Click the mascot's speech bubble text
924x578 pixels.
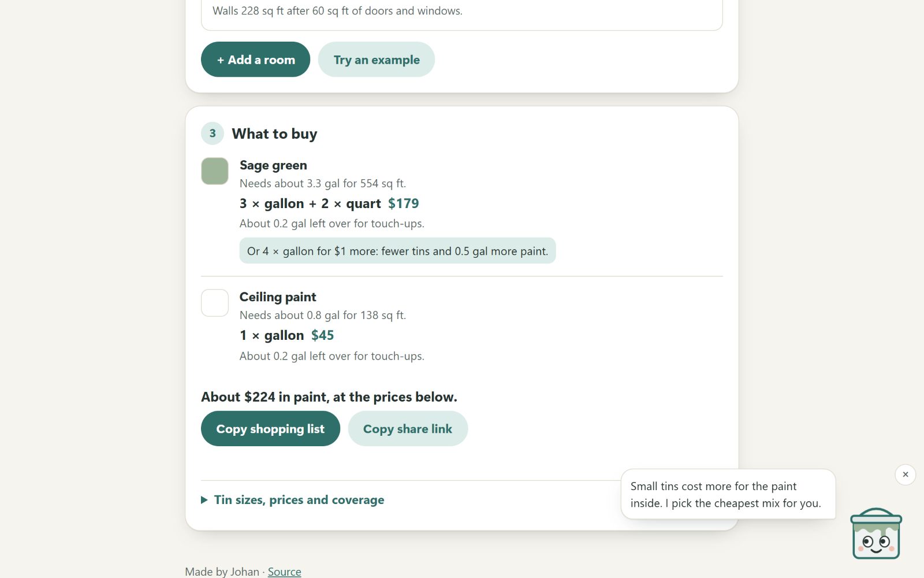pos(726,495)
